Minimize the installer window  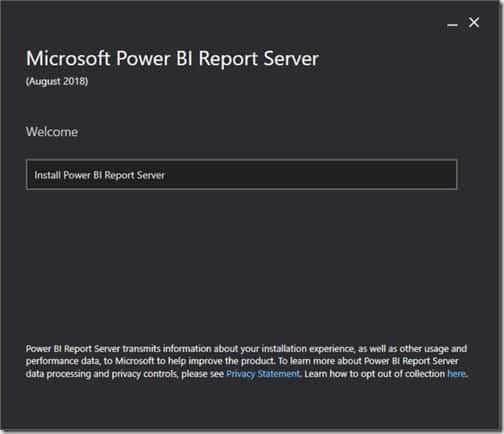(452, 25)
